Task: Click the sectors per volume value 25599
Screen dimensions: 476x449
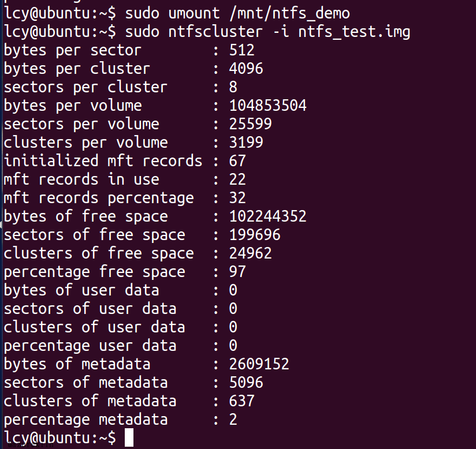Action: coord(251,124)
